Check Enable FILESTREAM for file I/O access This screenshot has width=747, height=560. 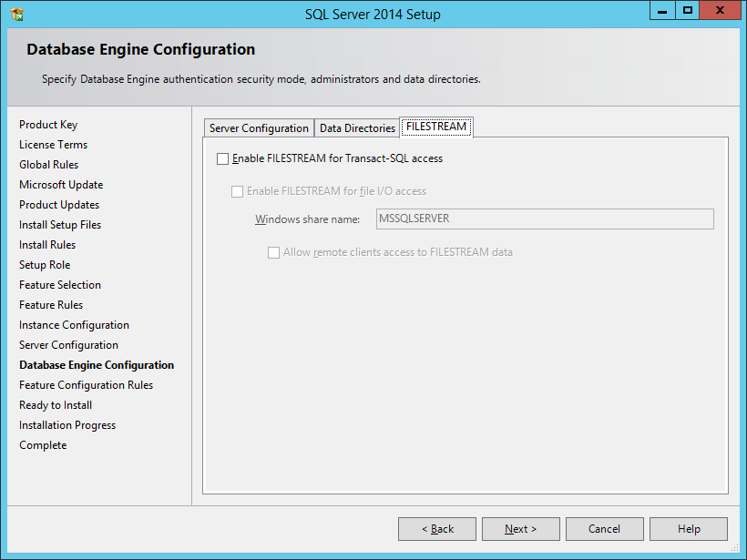[238, 191]
